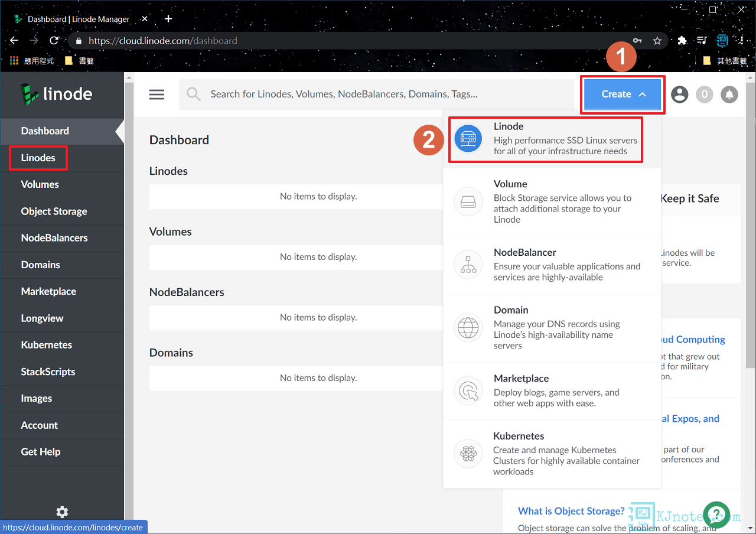
Task: Open a new browser tab
Action: click(x=168, y=19)
